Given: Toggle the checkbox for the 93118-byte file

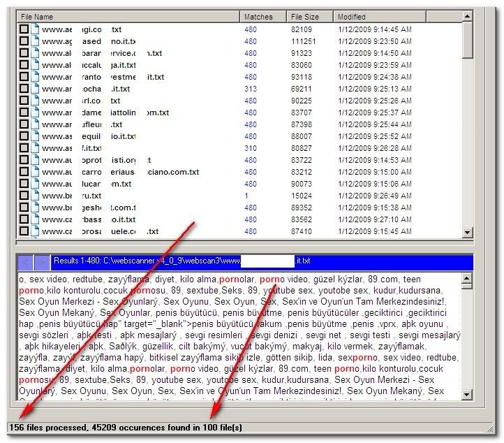Looking at the screenshot, I should 24,77.
